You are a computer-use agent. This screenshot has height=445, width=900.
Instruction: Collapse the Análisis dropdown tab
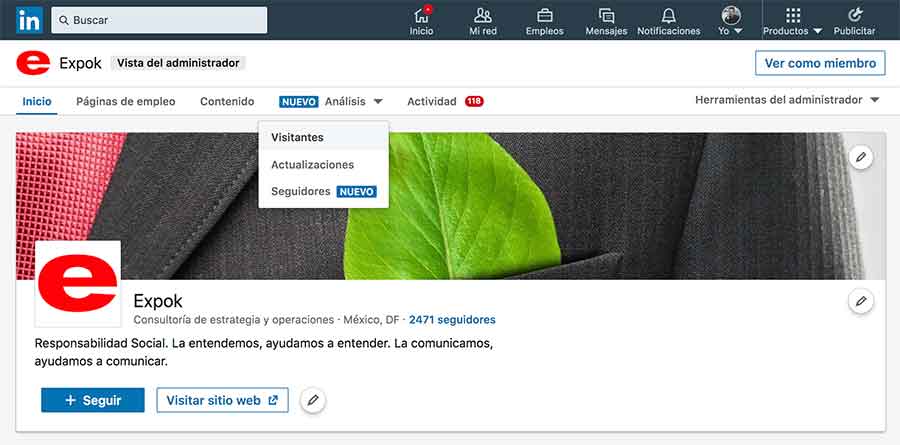click(353, 102)
